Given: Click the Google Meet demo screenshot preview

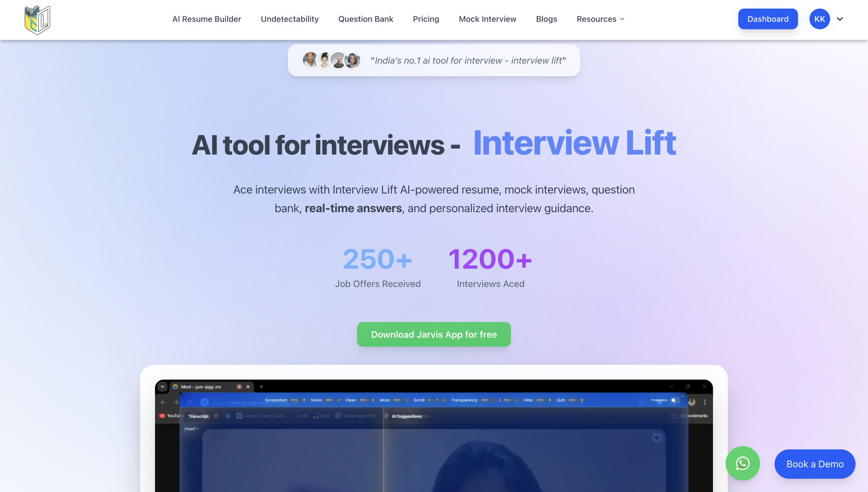Looking at the screenshot, I should 434,436.
